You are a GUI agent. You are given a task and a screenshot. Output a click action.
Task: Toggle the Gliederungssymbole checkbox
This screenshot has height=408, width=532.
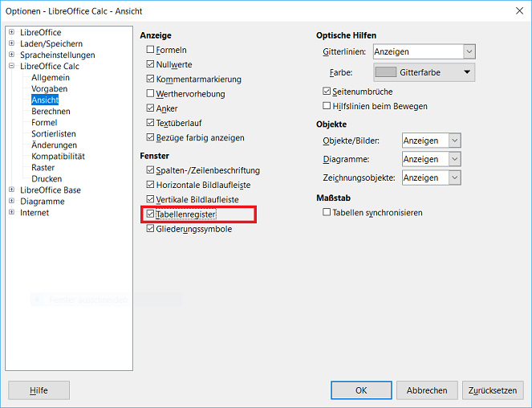150,229
